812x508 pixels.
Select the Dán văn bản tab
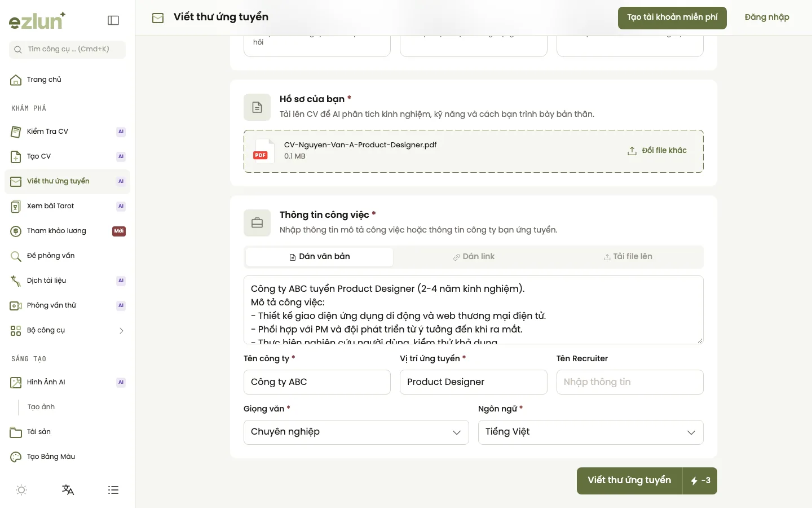point(319,257)
